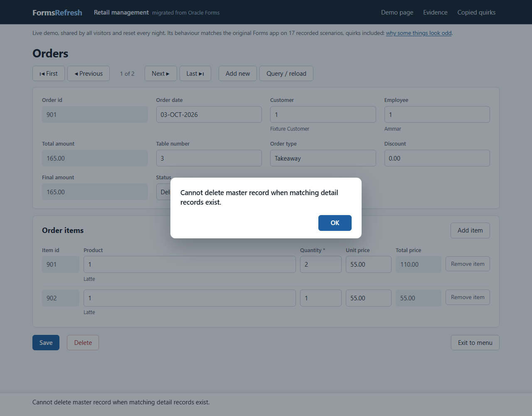
Task: Open the Copied quirks nav link
Action: tap(476, 12)
